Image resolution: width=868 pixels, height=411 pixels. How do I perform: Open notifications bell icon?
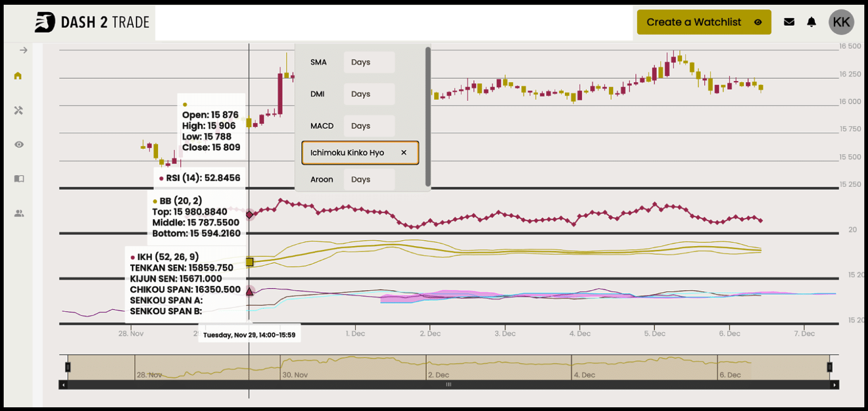point(812,22)
